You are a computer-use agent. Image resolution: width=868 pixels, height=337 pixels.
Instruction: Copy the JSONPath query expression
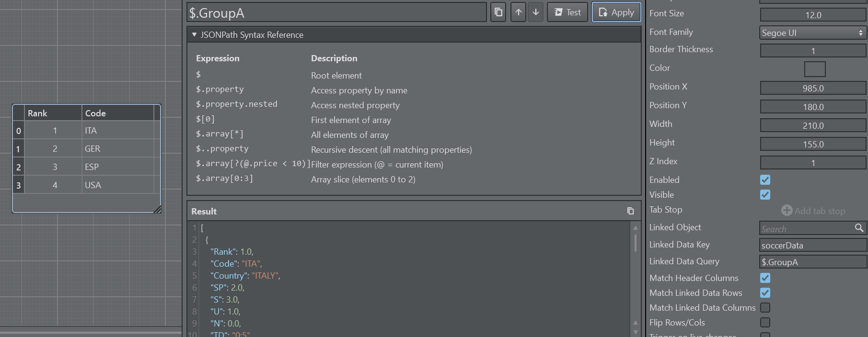coord(498,12)
